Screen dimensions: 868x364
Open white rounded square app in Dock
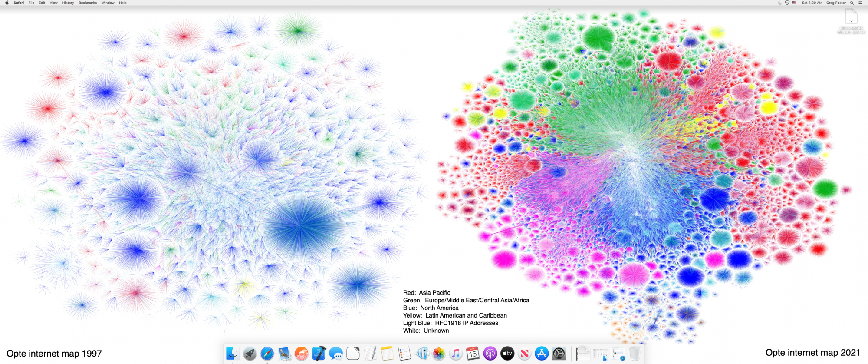(x=353, y=354)
